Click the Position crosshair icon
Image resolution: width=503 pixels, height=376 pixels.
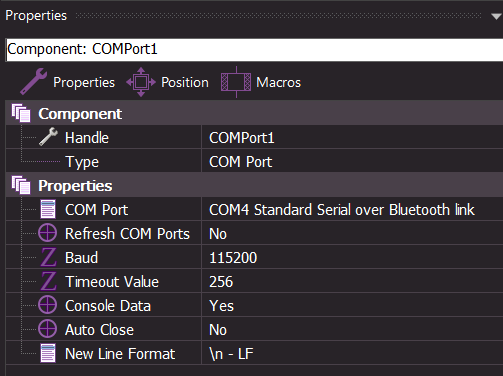(141, 82)
